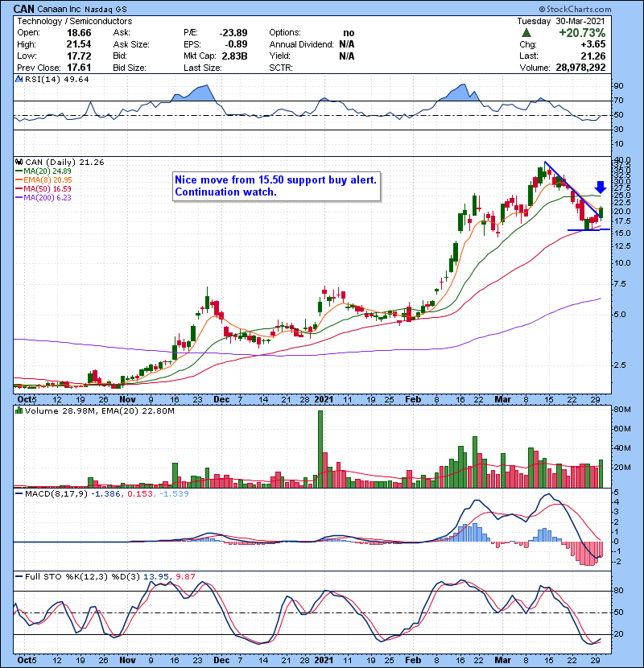Click the Yield label

279,56
